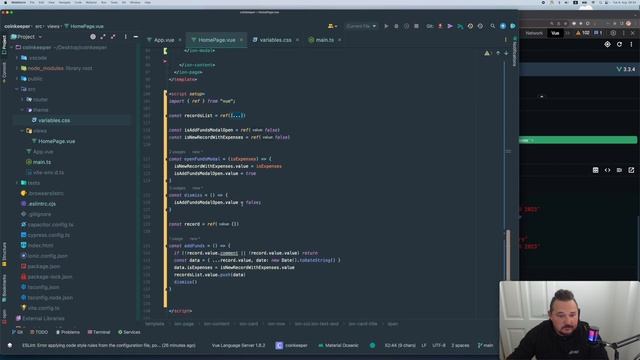640x360 pixels.
Task: Switch to variables.css editor tab
Action: pos(276,40)
